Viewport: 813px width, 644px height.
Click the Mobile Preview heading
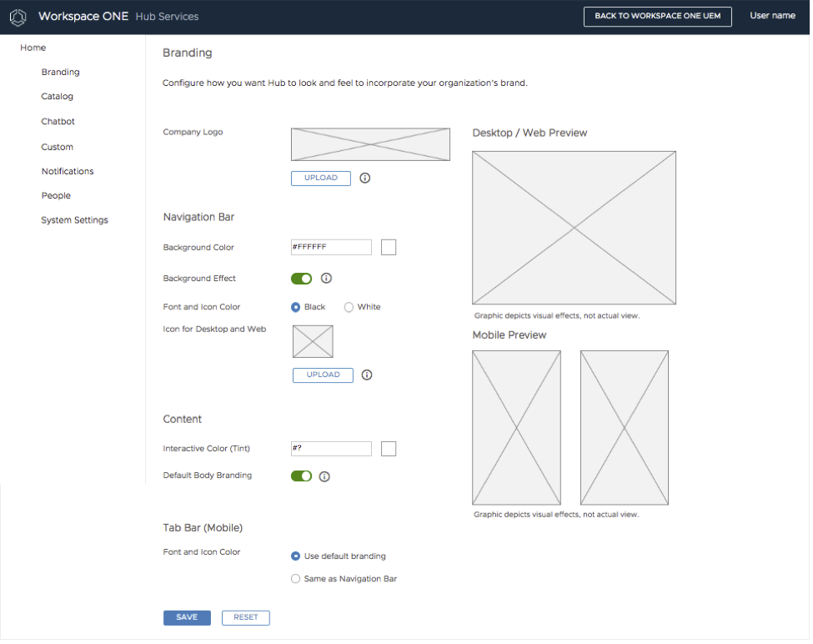click(511, 336)
